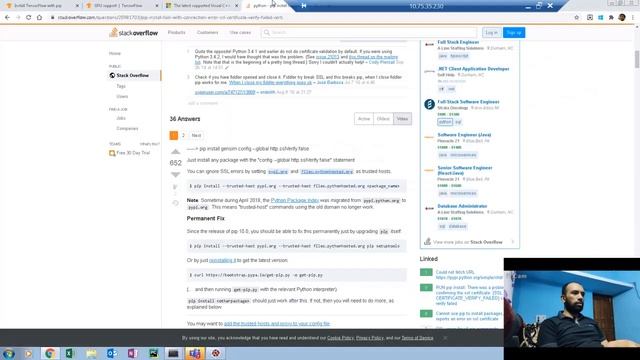Open the .NET Client Application Developer job

[x=473, y=69]
